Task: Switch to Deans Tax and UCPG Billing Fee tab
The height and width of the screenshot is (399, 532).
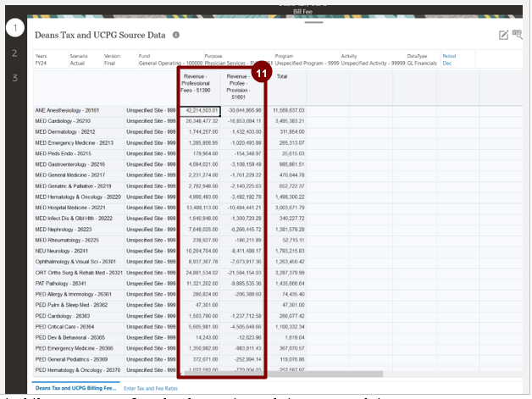Action: pyautogui.click(x=75, y=388)
